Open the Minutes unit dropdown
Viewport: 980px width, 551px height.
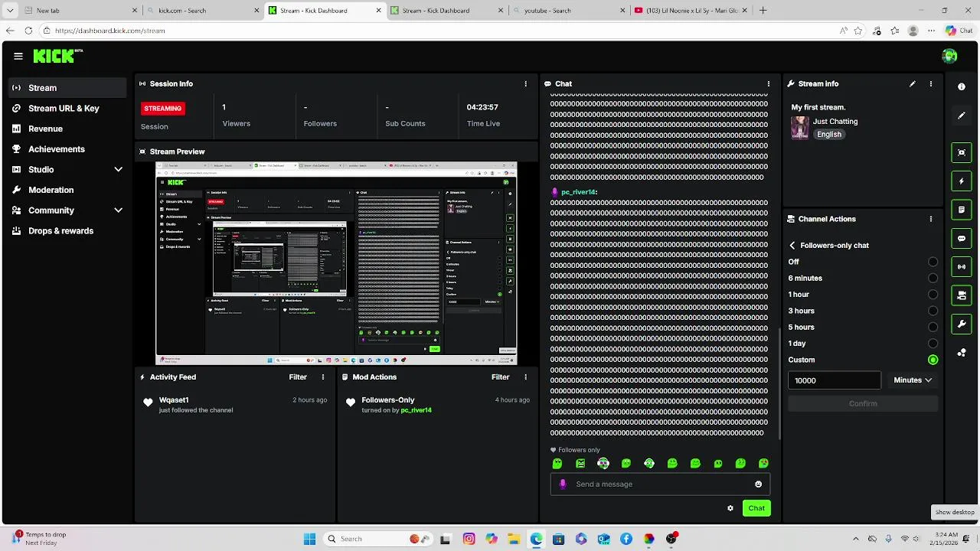click(x=913, y=380)
